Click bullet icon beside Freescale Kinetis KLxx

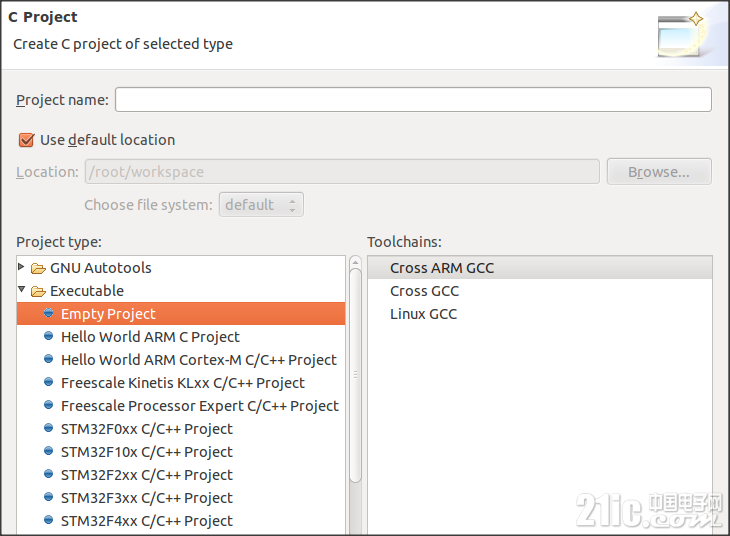(48, 381)
